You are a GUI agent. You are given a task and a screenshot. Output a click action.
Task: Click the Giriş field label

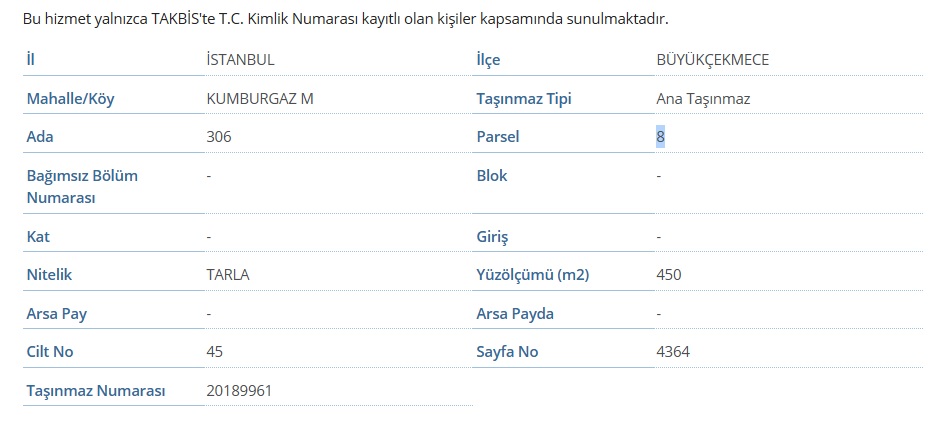(x=492, y=237)
